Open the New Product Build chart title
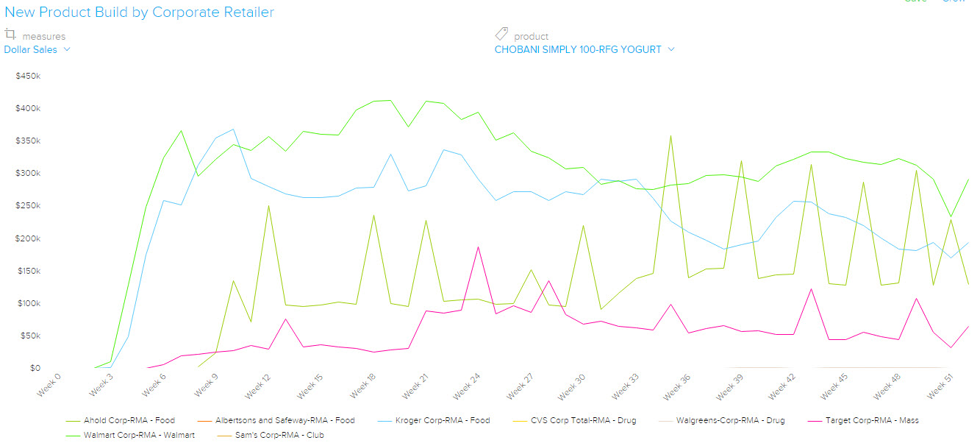The height and width of the screenshot is (443, 980). 139,13
